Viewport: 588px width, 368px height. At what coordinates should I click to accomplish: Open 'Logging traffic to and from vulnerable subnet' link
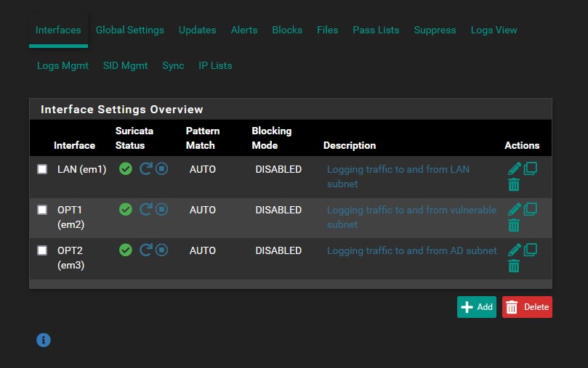(411, 217)
